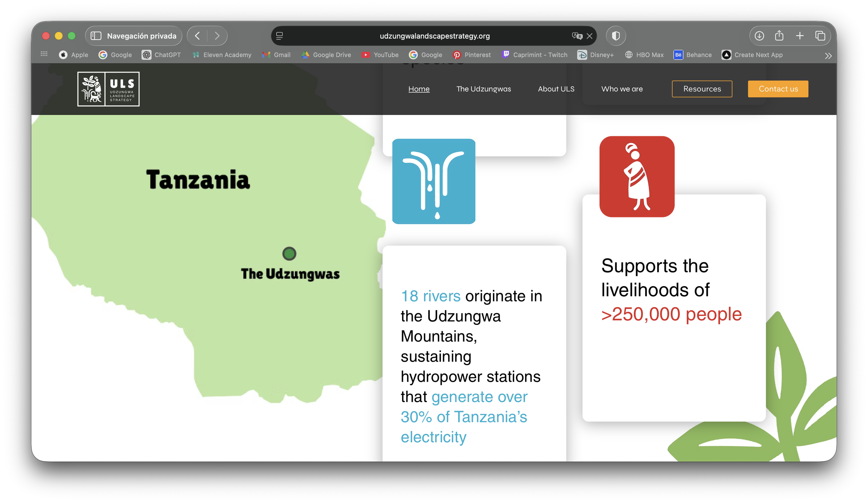The height and width of the screenshot is (503, 868).
Task: Click the blue waterfall rivers icon
Action: tap(434, 181)
